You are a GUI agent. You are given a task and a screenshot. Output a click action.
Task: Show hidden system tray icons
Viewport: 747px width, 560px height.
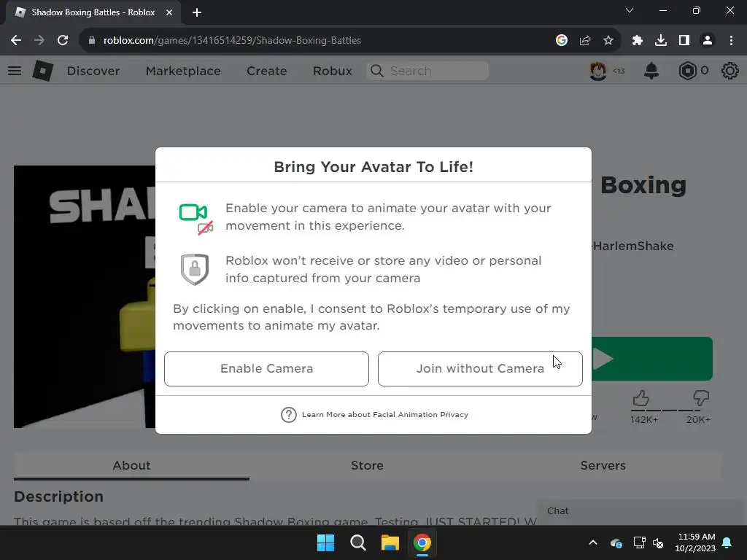pos(593,542)
